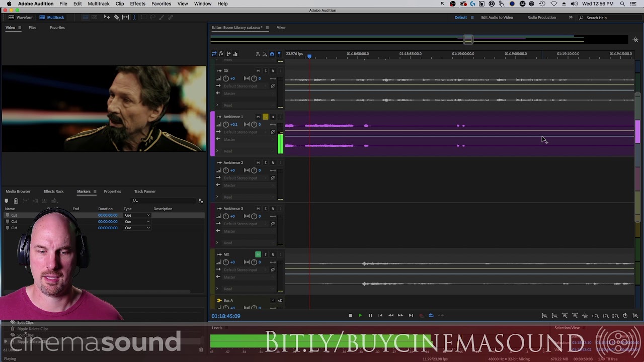Show the EQ track view icon
The width and height of the screenshot is (644, 362).
click(x=235, y=54)
